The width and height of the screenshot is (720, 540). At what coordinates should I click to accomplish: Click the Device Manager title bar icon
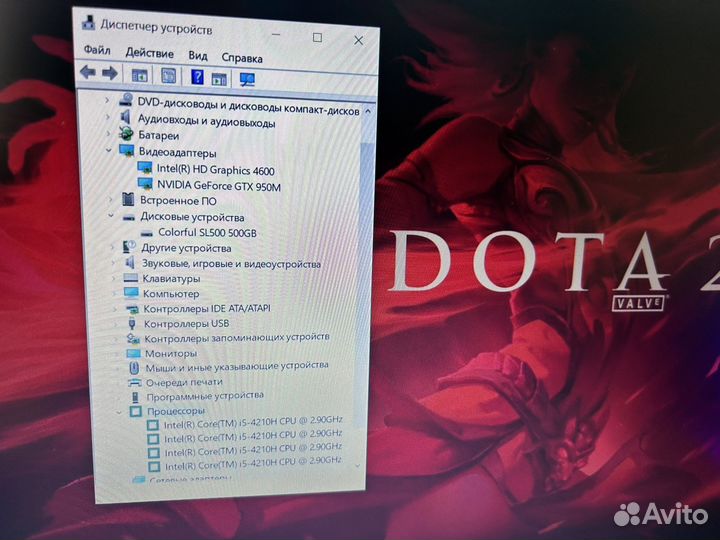[89, 22]
